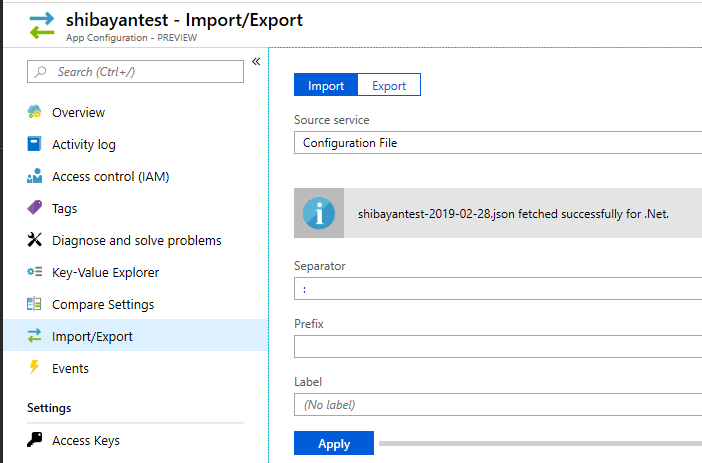Click the Source service label
Screen dimensions: 702x463
click(x=332, y=120)
